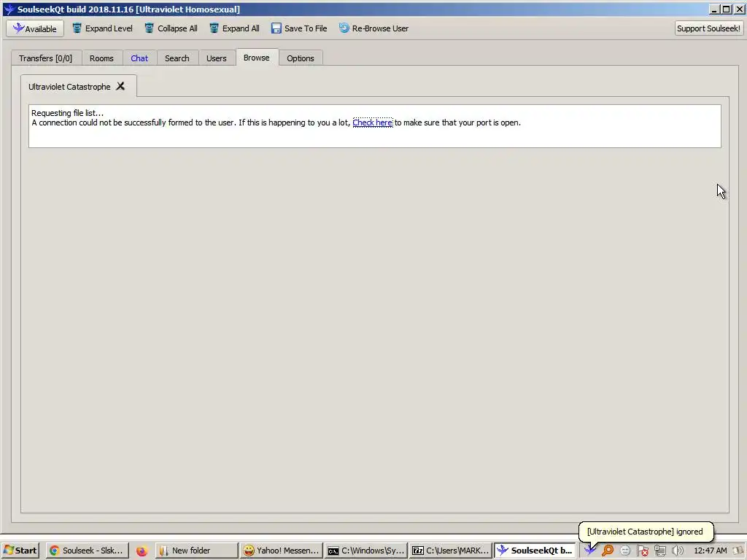The width and height of the screenshot is (747, 560).
Task: Click the grey smiley face tray icon
Action: click(x=625, y=551)
